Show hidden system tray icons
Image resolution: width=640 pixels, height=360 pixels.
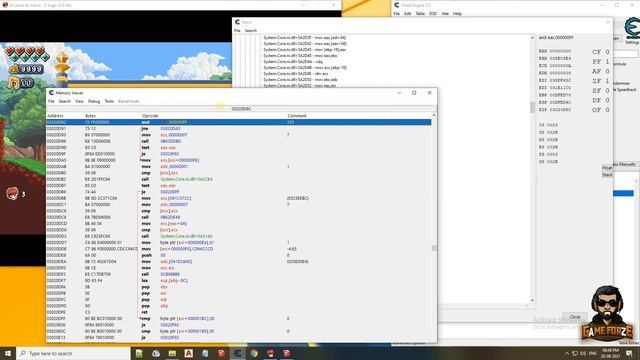(x=567, y=353)
